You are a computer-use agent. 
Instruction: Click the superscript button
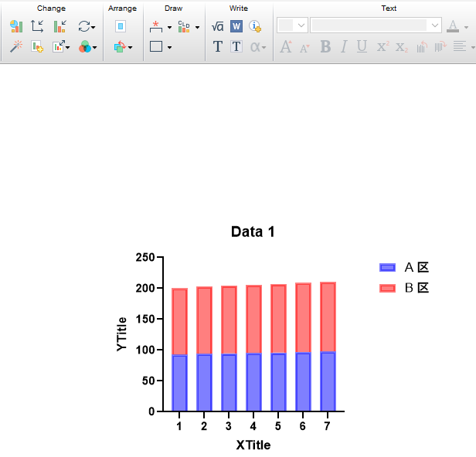(x=382, y=47)
